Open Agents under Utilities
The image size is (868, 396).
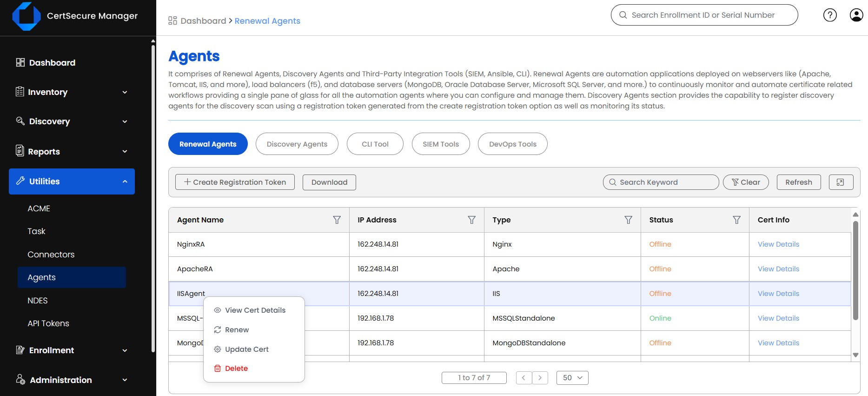[x=72, y=277]
